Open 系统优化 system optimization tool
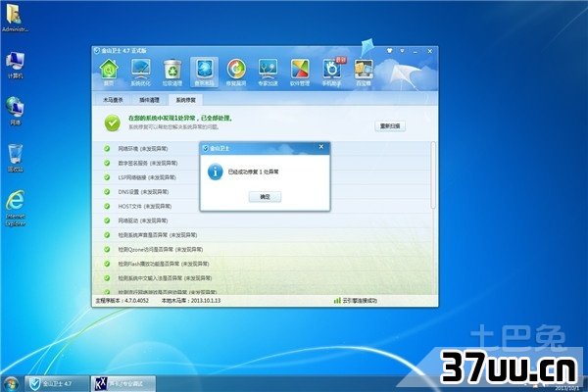 [140, 73]
